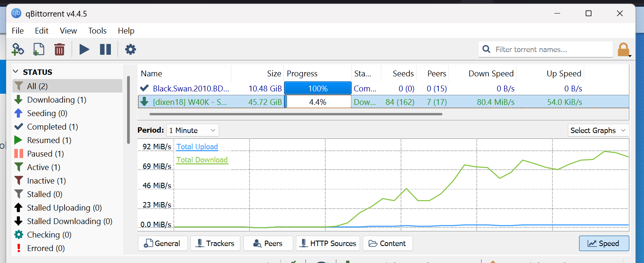Select the Errored (0) filter
Image resolution: width=644 pixels, height=263 pixels.
tap(68, 248)
